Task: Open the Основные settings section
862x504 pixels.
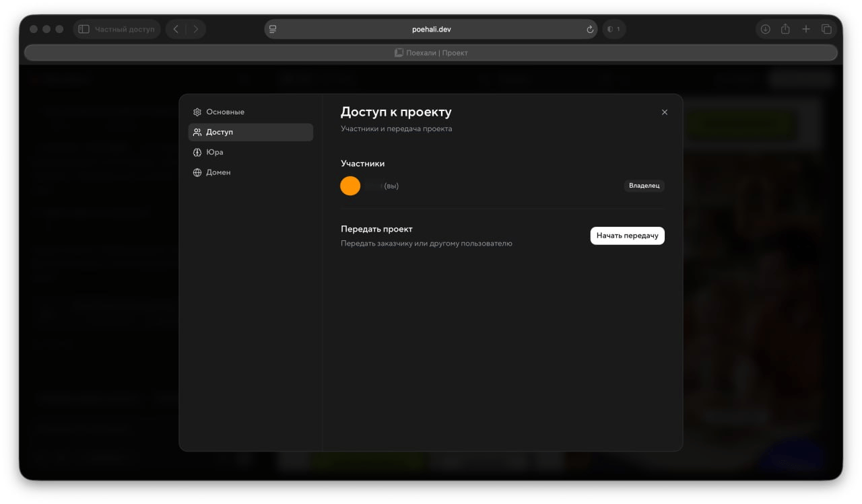Action: pos(251,112)
